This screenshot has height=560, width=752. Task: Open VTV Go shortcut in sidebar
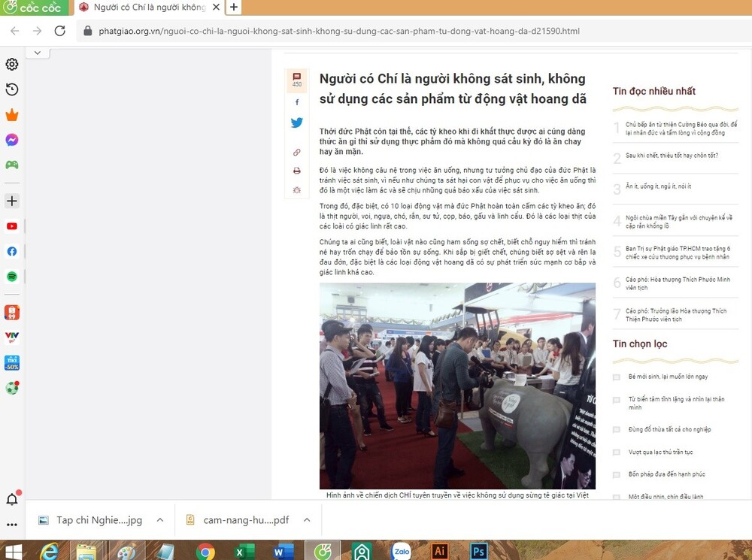tap(12, 338)
